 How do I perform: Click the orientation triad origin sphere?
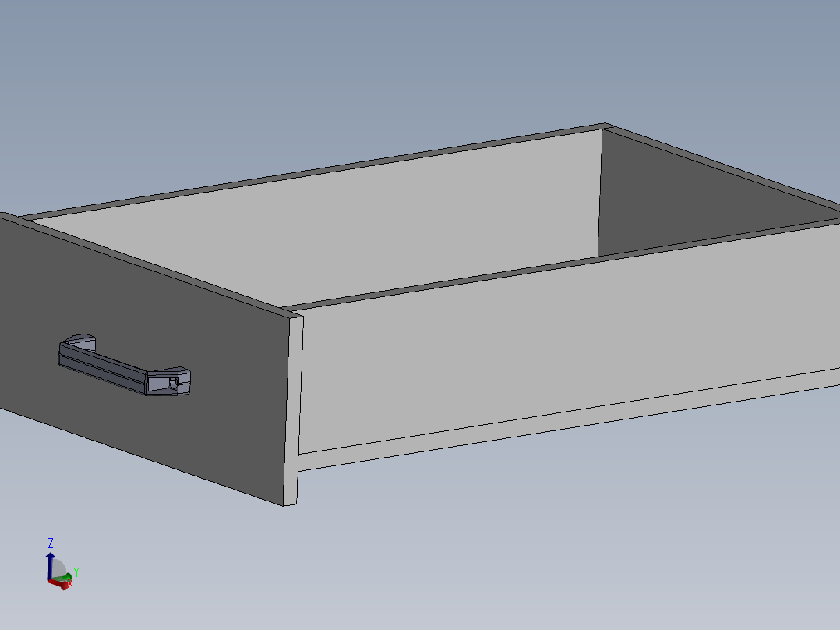49,579
